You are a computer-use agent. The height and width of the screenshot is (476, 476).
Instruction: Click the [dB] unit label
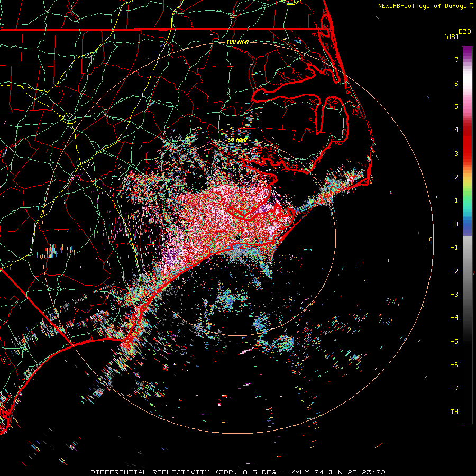click(451, 36)
